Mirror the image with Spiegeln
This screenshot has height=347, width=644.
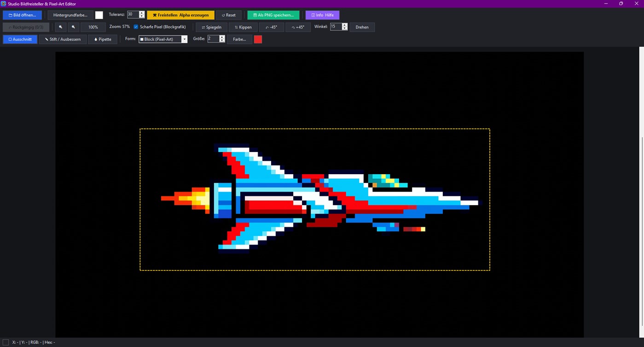pos(211,27)
